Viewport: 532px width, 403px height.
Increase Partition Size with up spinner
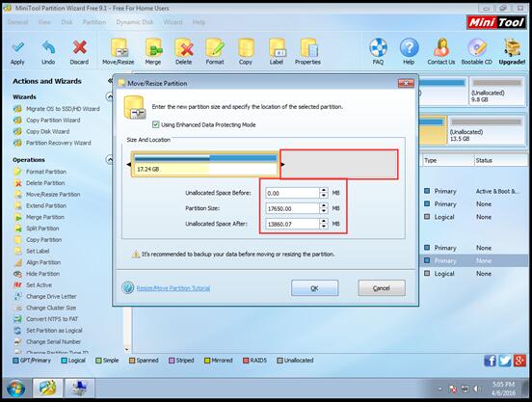(324, 205)
